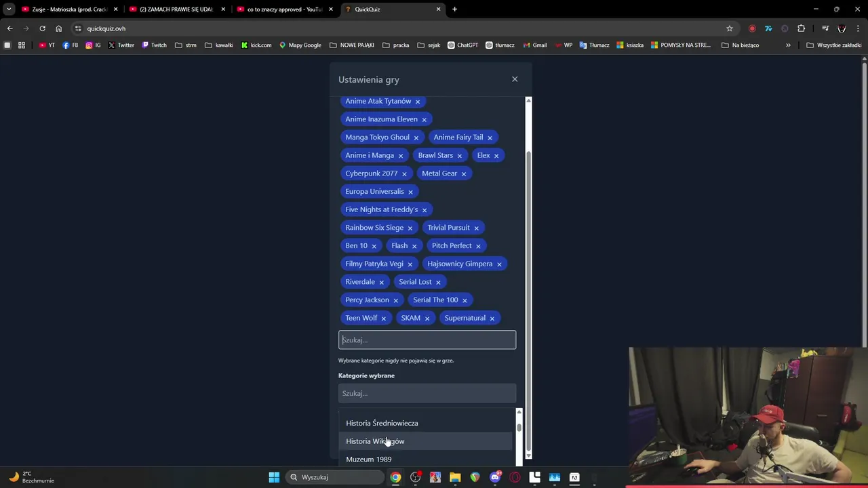868x488 pixels.
Task: Remove the Manga Tokyo Ghoul tag
Action: point(416,138)
